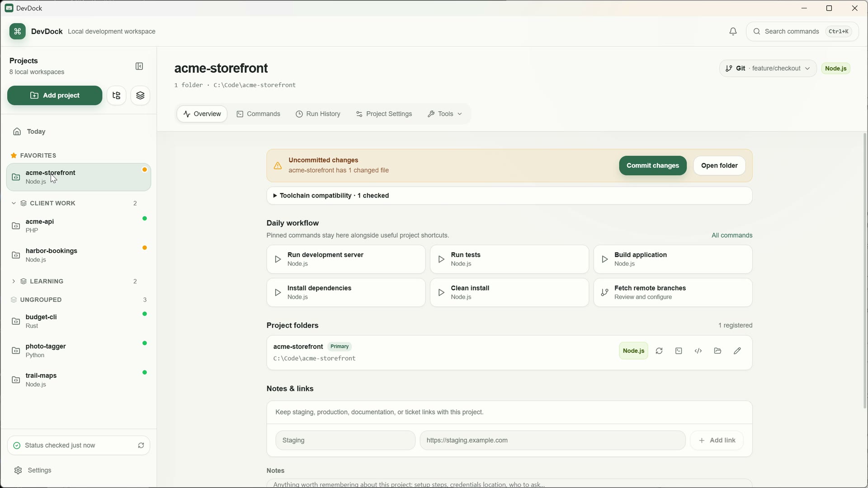Viewport: 868px width, 488px height.
Task: Open acme-storefront folder in code editor
Action: 698,351
